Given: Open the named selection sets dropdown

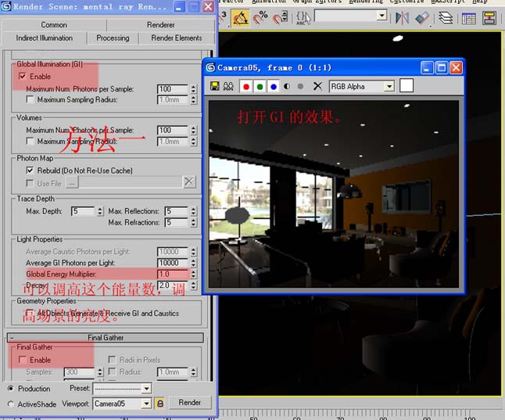Looking at the screenshot, I should 382,16.
